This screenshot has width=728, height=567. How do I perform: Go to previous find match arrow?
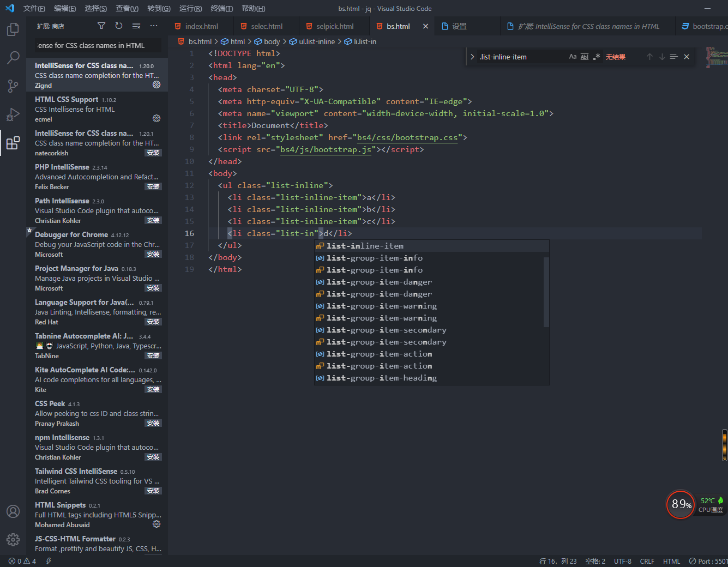pyautogui.click(x=649, y=57)
